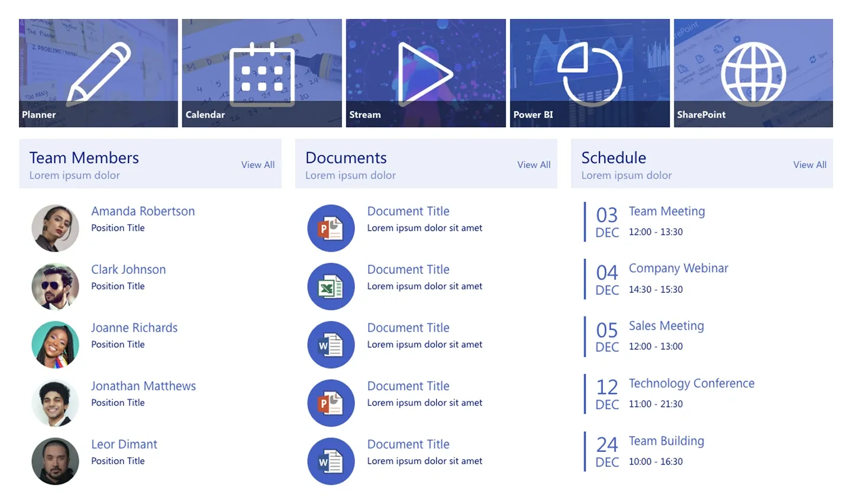Image resolution: width=852 pixels, height=504 pixels.
Task: Open the Power BI chart icon tile
Action: [x=590, y=75]
